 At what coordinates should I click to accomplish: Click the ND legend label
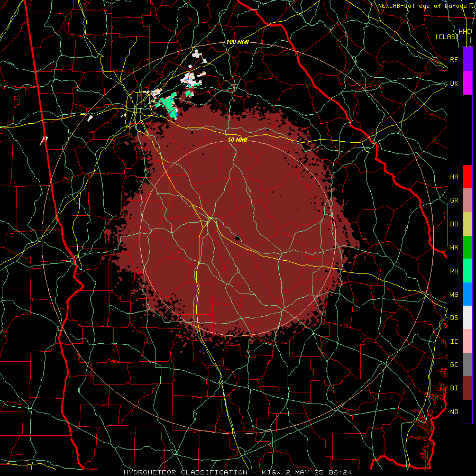pos(454,412)
